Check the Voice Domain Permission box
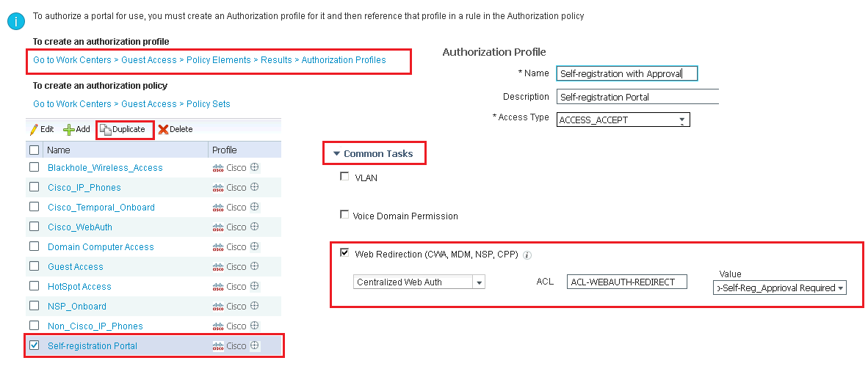868x366 pixels. tap(344, 214)
